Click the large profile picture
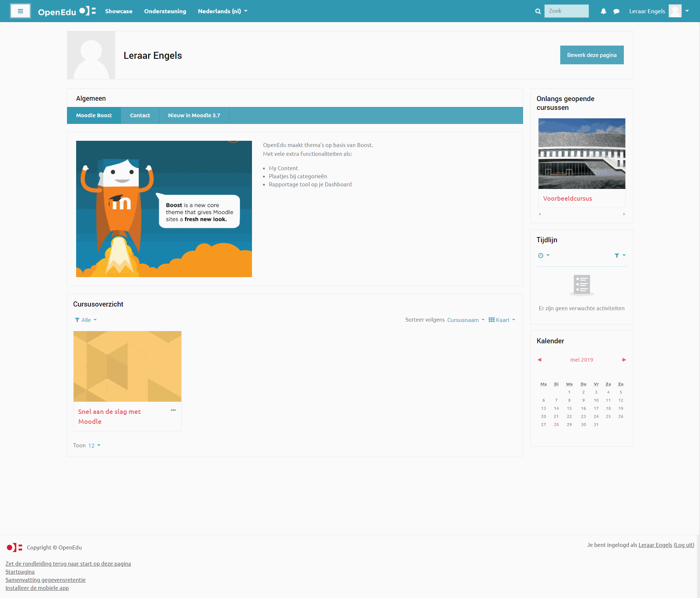This screenshot has height=598, width=700. click(x=91, y=55)
